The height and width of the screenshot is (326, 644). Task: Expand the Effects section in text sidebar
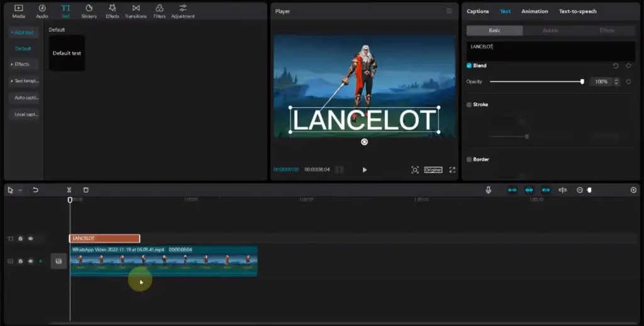pos(23,64)
